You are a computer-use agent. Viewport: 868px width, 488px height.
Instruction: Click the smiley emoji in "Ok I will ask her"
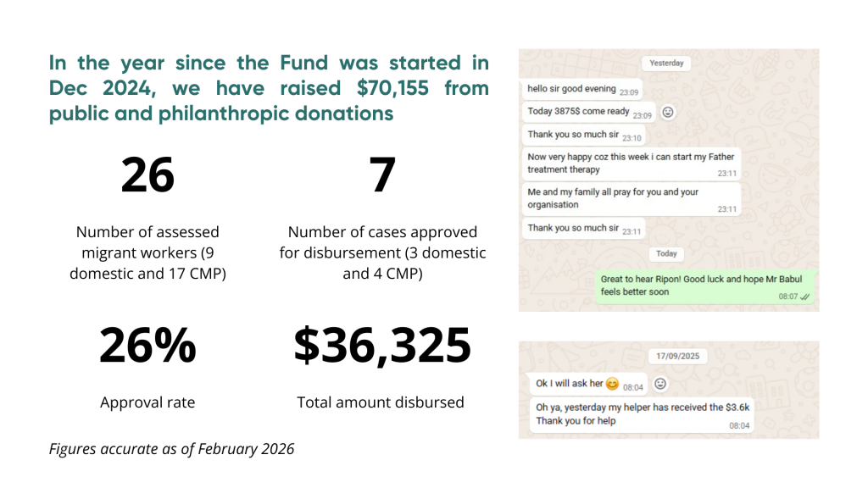pos(612,384)
